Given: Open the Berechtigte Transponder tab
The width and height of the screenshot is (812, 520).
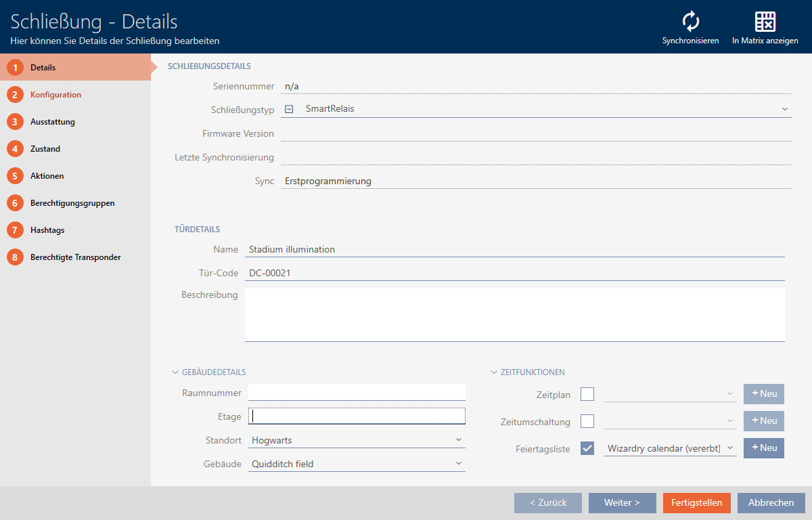Looking at the screenshot, I should click(75, 257).
